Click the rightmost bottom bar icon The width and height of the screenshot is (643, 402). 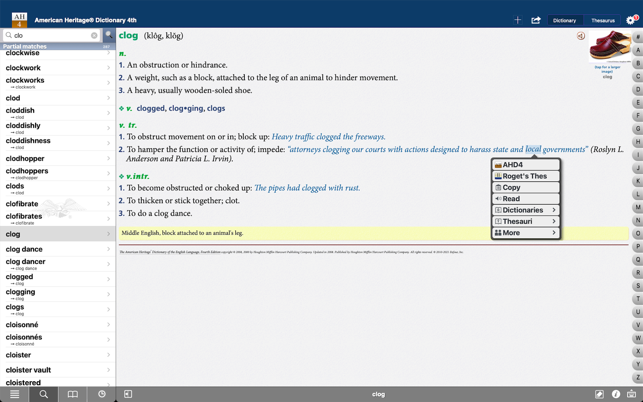pos(632,394)
